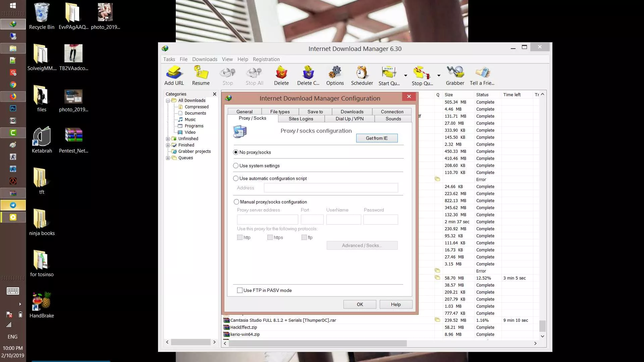Select the HandBrake desktop shortcut

click(42, 305)
